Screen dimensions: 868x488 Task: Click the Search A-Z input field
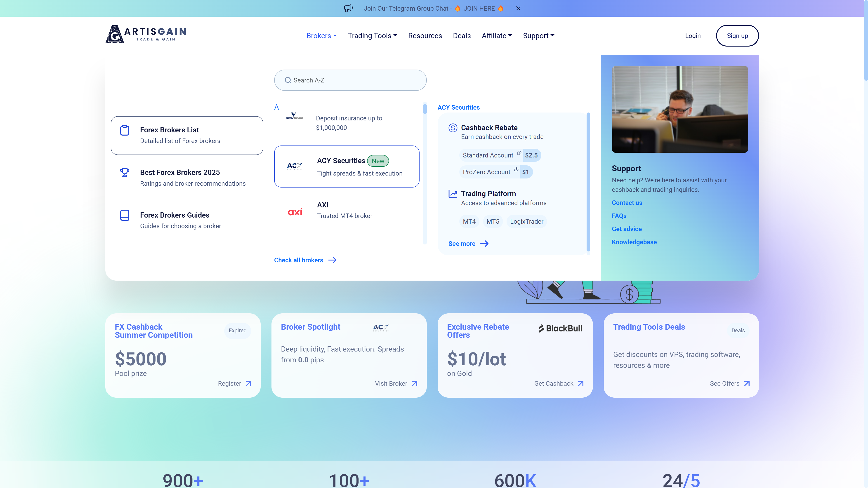tap(350, 80)
